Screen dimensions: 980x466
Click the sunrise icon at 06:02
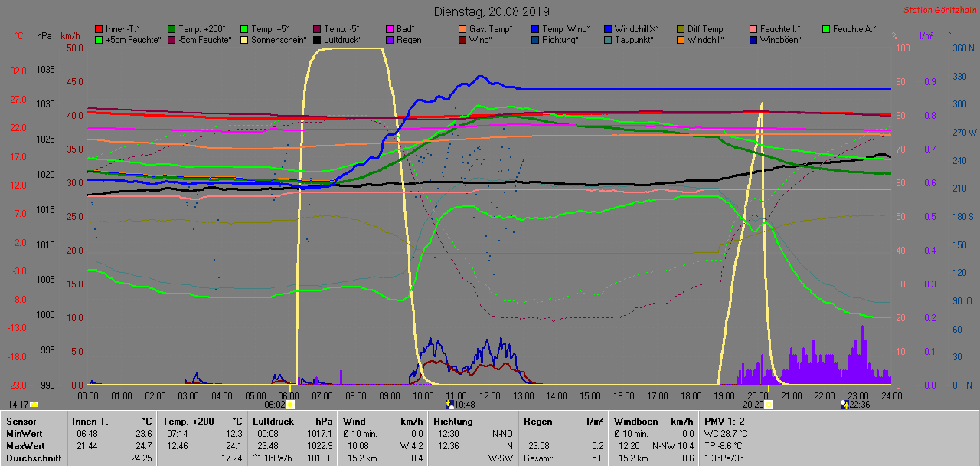pos(289,404)
